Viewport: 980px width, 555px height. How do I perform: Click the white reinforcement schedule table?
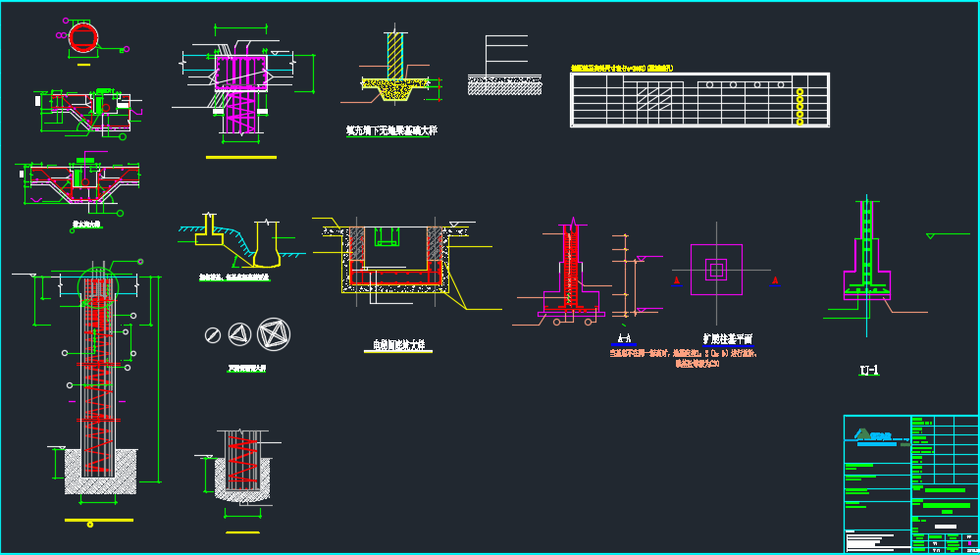pos(699,100)
